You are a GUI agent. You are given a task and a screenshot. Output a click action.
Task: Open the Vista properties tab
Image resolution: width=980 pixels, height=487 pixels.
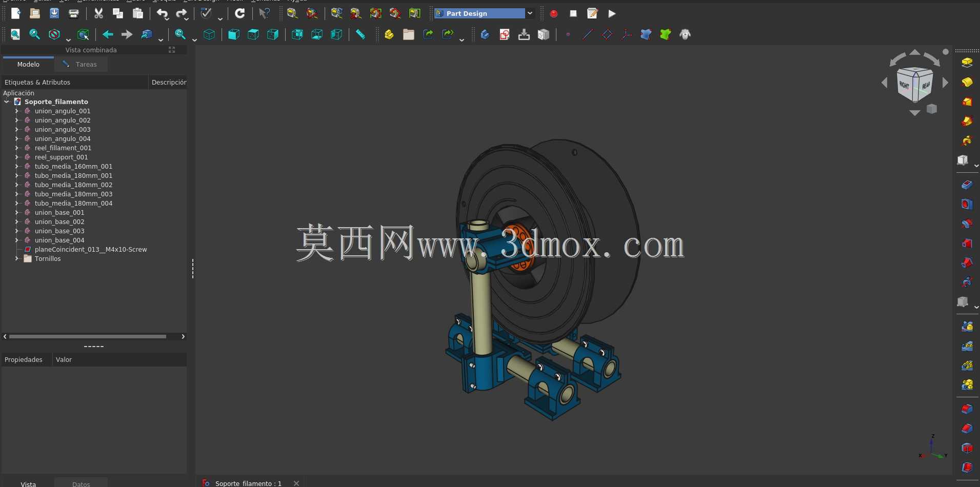point(28,483)
